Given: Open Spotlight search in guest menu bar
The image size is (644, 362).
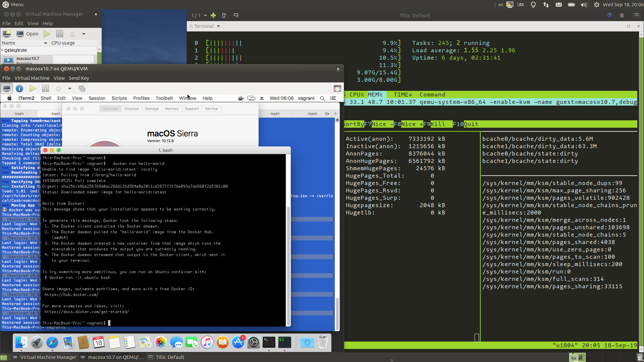Looking at the screenshot, I should pyautogui.click(x=322, y=98).
